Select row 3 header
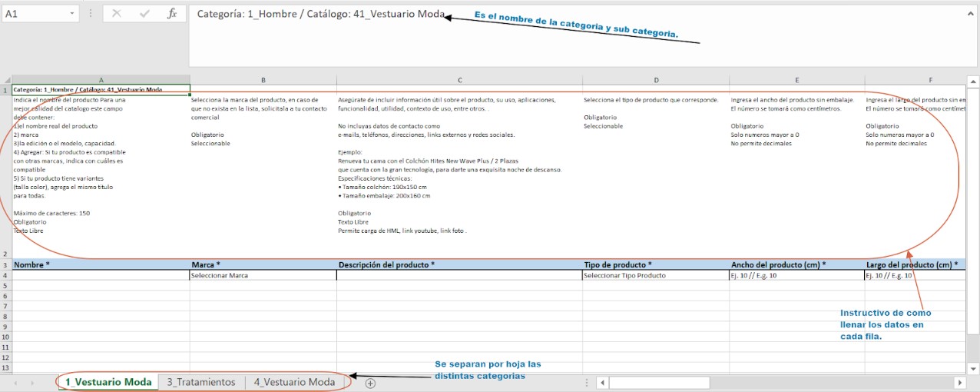980x392 pixels. (5, 264)
